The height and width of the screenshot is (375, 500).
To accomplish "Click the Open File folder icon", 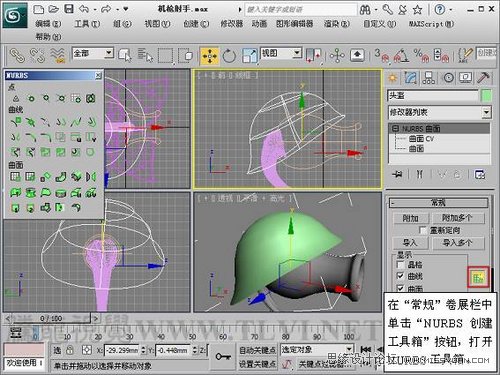I will (x=53, y=9).
